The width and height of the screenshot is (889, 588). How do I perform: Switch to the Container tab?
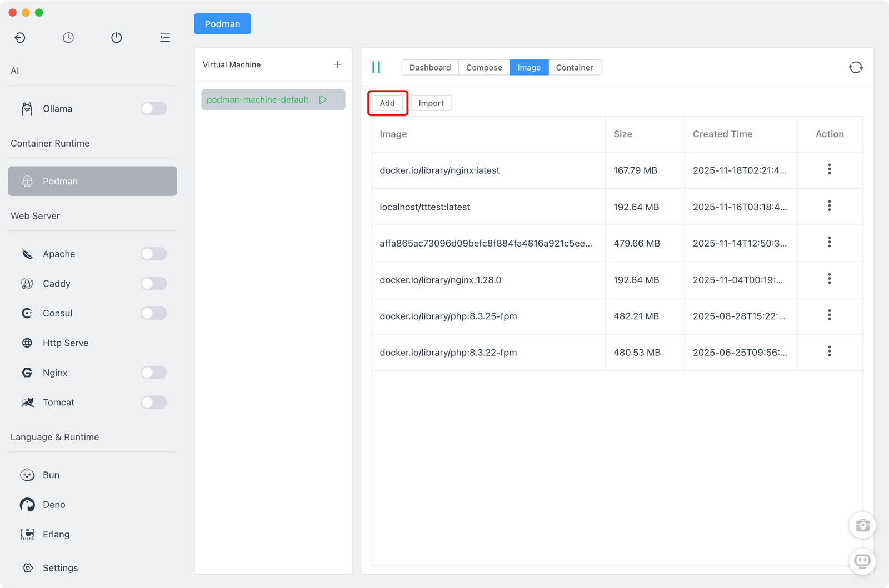point(574,68)
